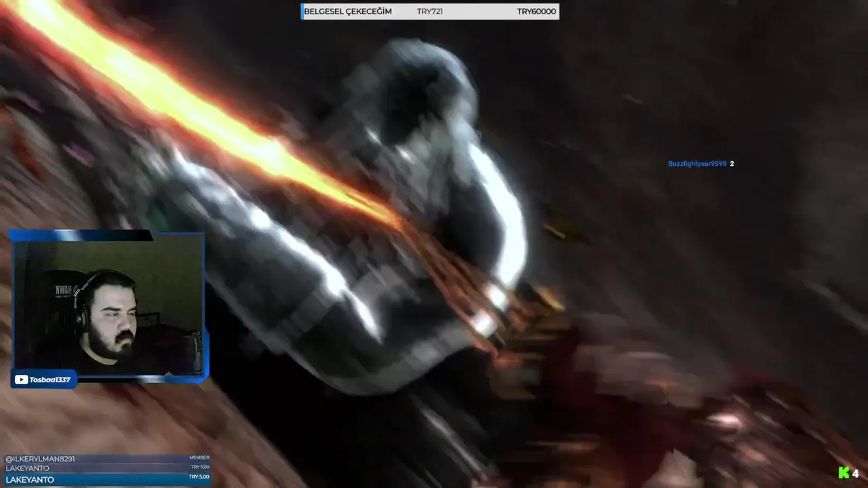Click the MEMBER label in donation list

tap(199, 457)
